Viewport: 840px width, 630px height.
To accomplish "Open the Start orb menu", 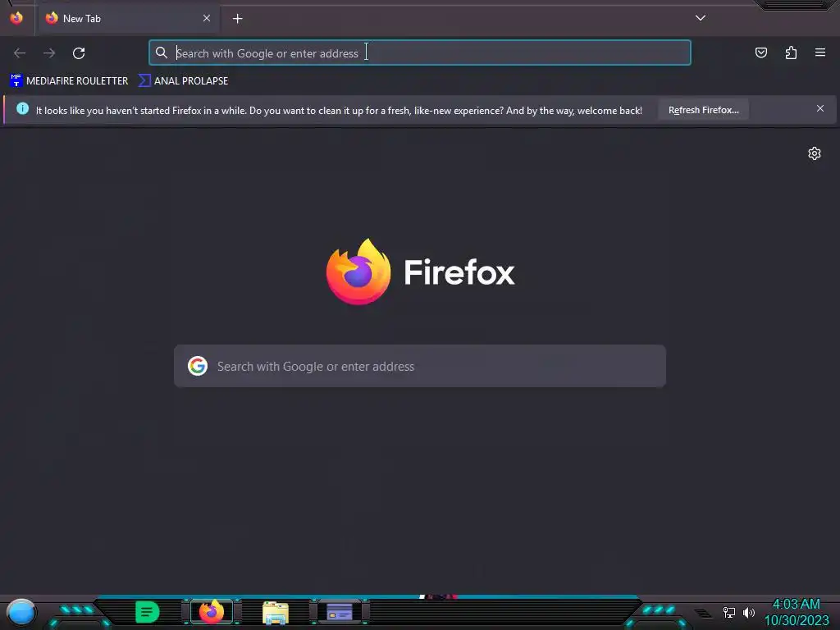I will pos(21,613).
